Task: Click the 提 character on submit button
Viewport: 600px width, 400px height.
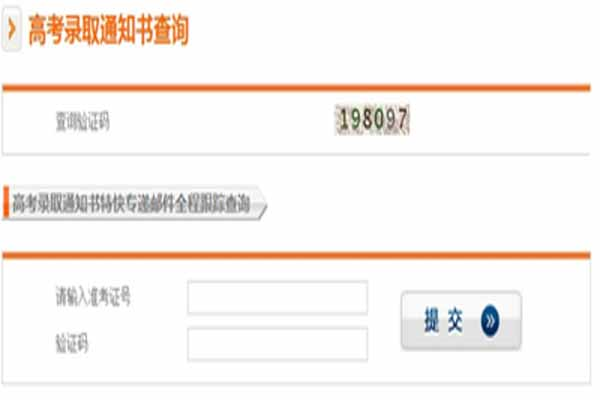Action: [x=432, y=320]
